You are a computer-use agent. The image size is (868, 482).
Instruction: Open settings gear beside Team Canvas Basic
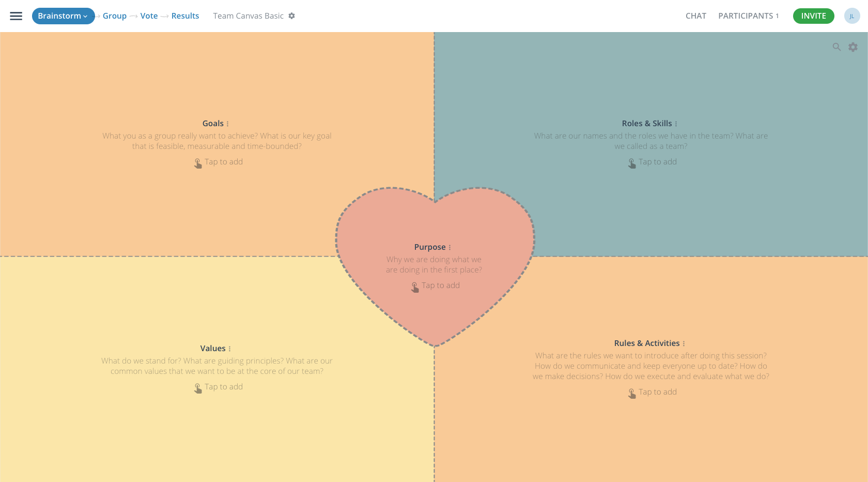(292, 16)
